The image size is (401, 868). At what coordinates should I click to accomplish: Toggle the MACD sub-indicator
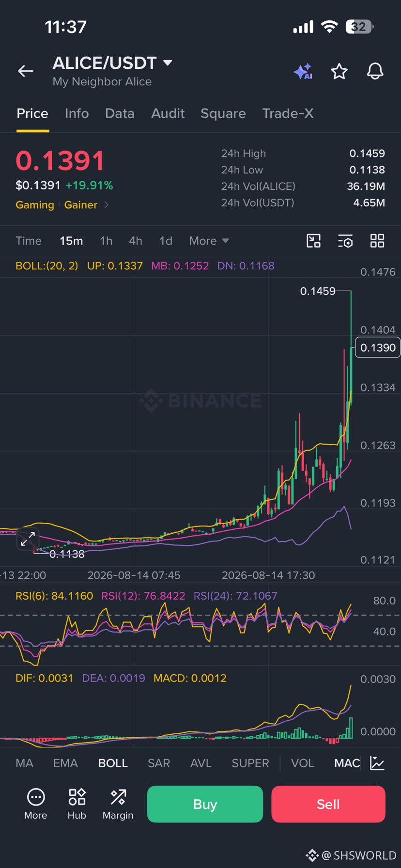tap(347, 763)
